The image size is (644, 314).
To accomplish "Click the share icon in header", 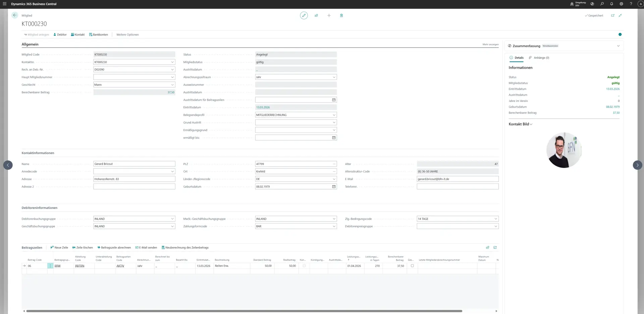I will 316,15.
